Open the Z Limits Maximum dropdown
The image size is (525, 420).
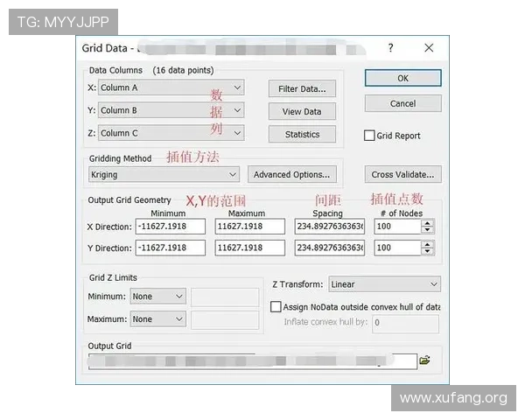point(179,319)
